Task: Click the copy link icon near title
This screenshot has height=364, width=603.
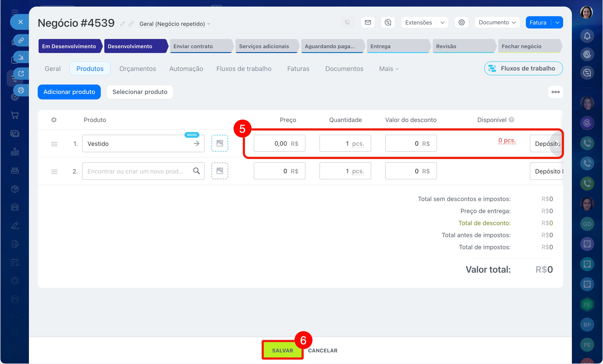Action: 131,24
